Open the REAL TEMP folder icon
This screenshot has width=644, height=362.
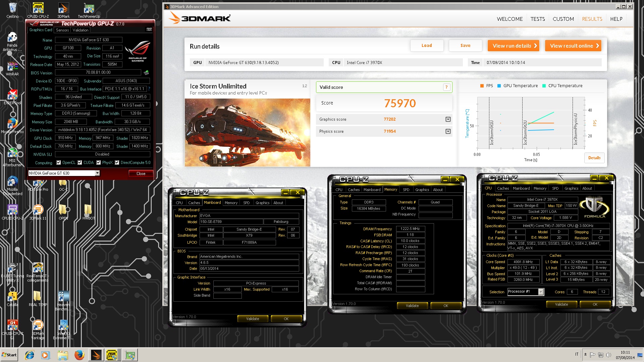pos(38,298)
